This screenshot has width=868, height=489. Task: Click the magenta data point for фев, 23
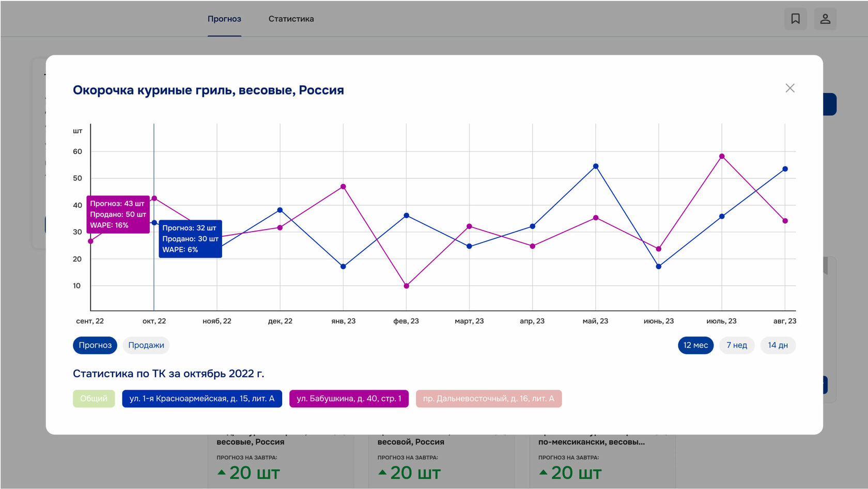[407, 286]
